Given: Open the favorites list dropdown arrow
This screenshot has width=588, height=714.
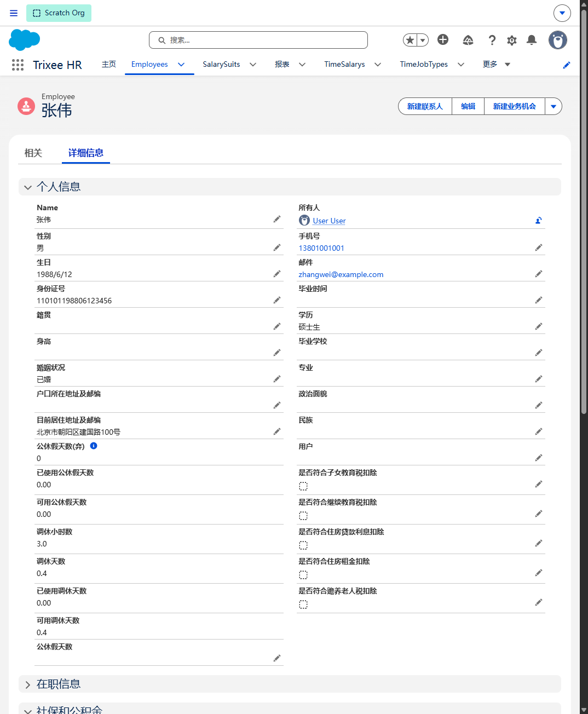Looking at the screenshot, I should (423, 40).
